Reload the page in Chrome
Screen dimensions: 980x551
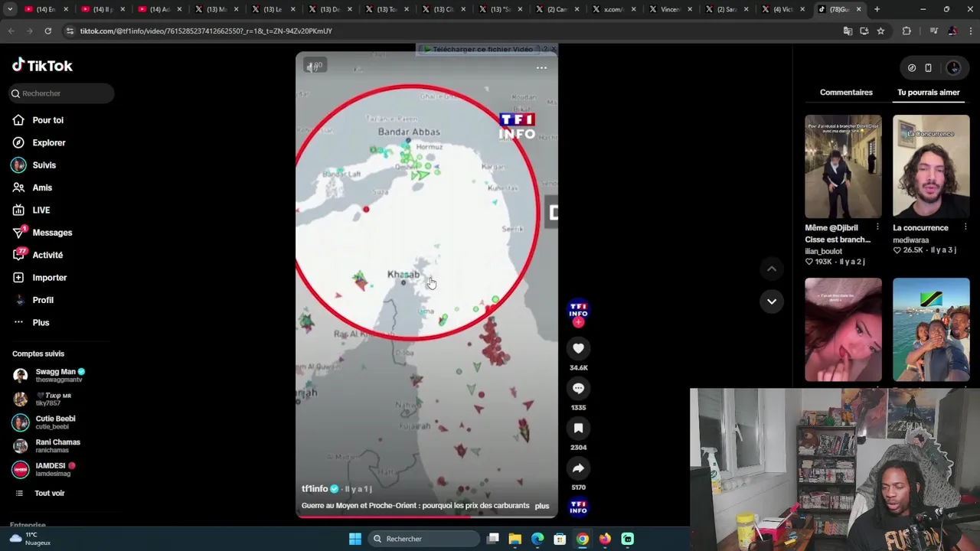(47, 31)
